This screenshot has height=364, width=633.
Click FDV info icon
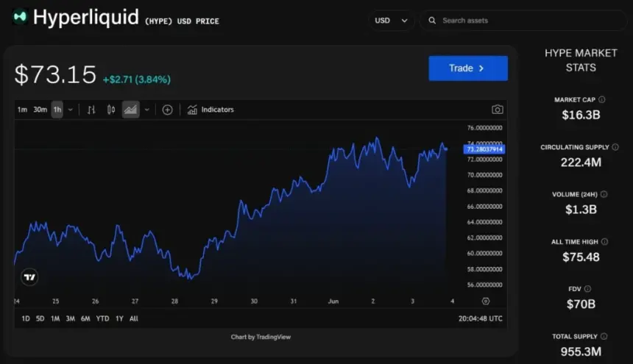[588, 288]
